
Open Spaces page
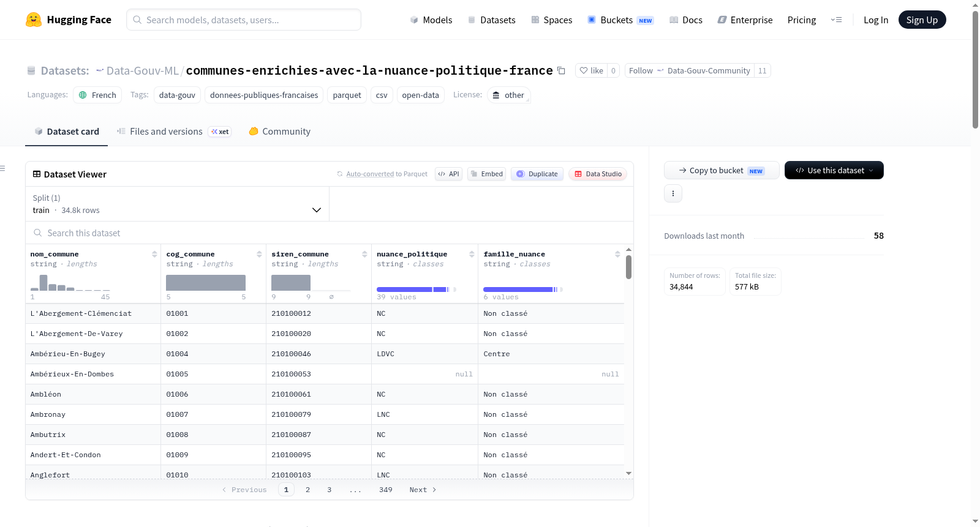pos(551,20)
